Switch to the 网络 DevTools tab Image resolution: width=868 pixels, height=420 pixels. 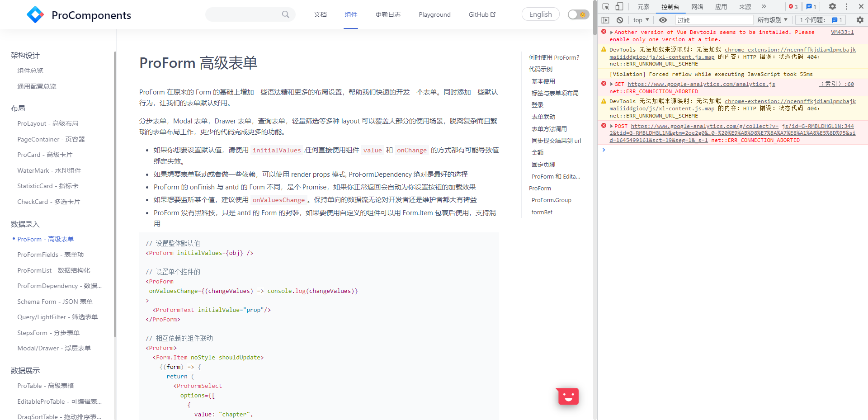tap(697, 6)
